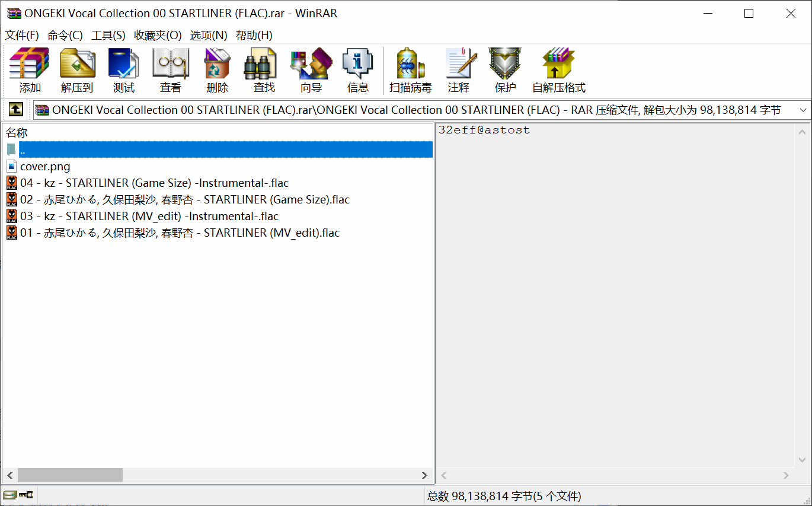Show archive Info (信息) icon
This screenshot has height=506, width=812.
point(358,71)
